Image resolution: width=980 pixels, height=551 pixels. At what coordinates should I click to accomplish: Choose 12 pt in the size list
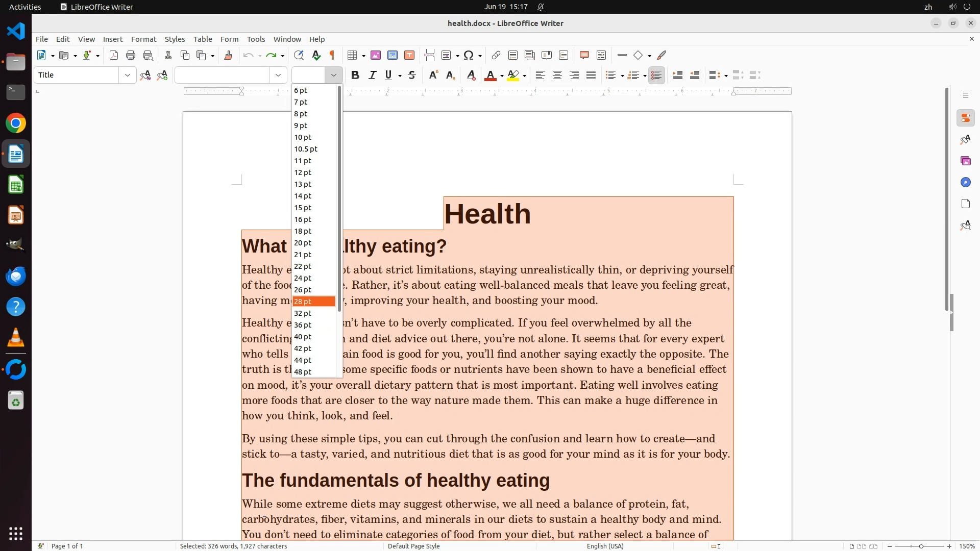[303, 172]
